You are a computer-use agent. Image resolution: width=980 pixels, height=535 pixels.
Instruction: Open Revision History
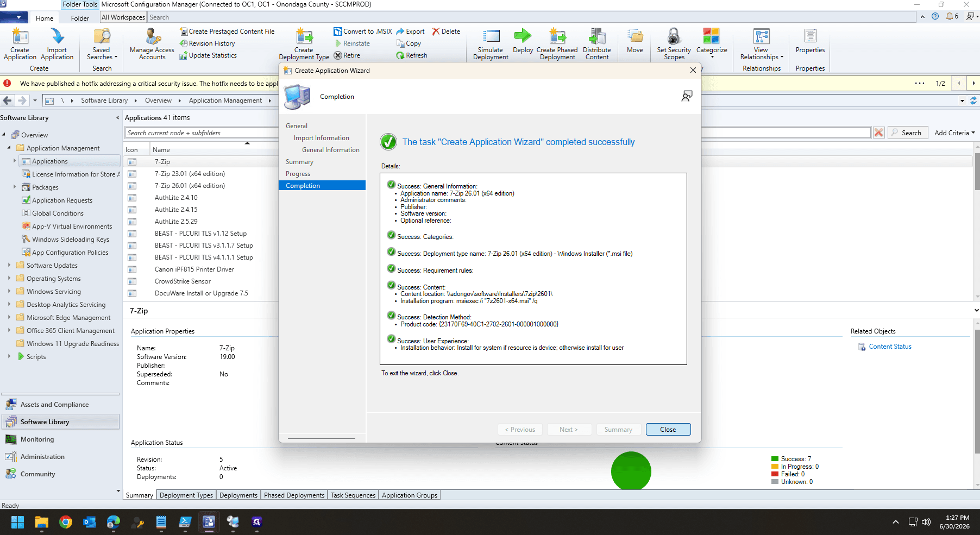point(208,43)
